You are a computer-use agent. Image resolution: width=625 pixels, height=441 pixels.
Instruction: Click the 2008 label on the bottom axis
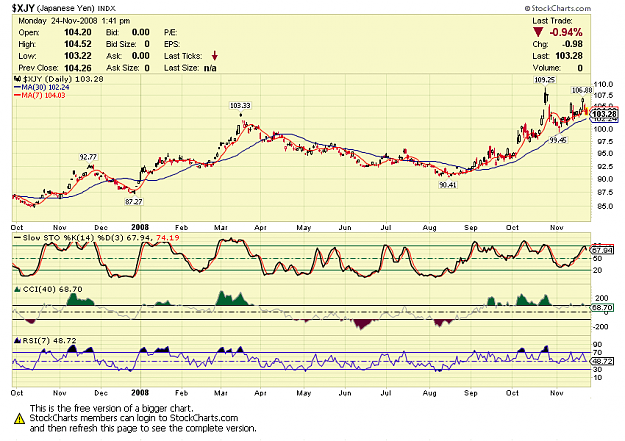click(140, 393)
